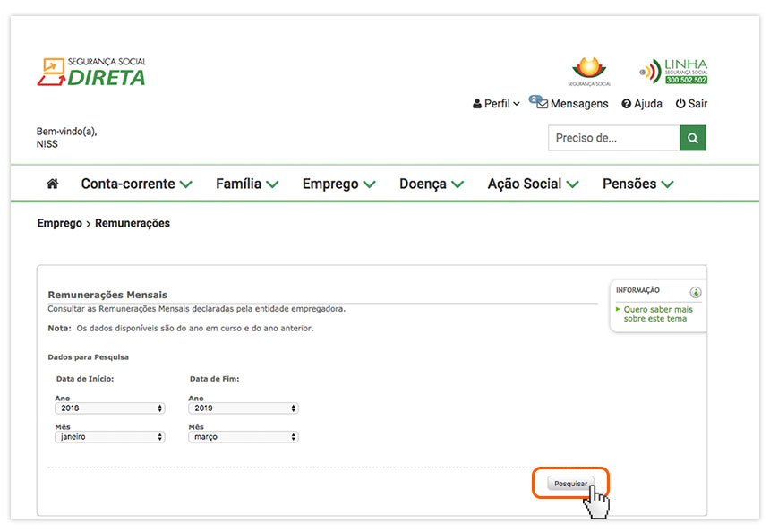Open the Ação Social menu

pos(533,184)
